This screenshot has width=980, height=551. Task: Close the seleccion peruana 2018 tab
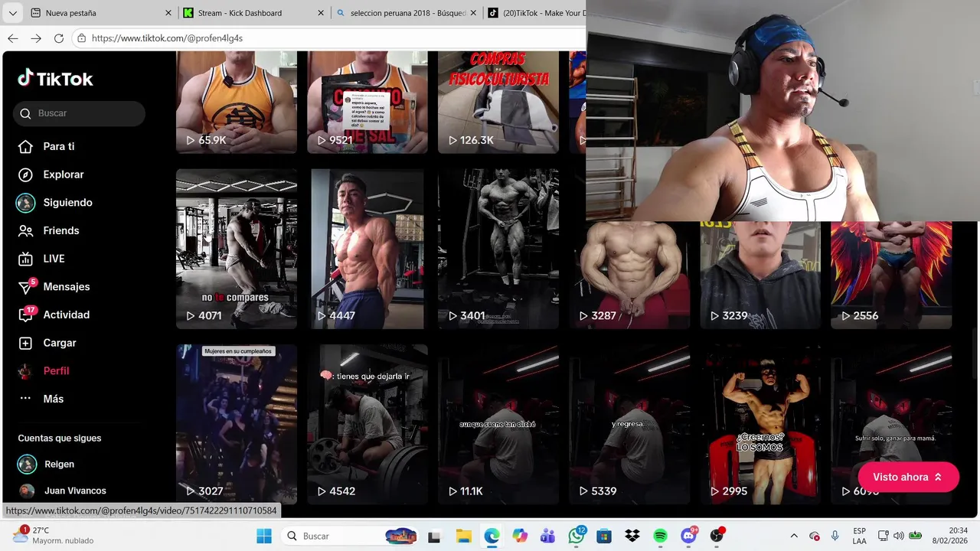pos(474,13)
